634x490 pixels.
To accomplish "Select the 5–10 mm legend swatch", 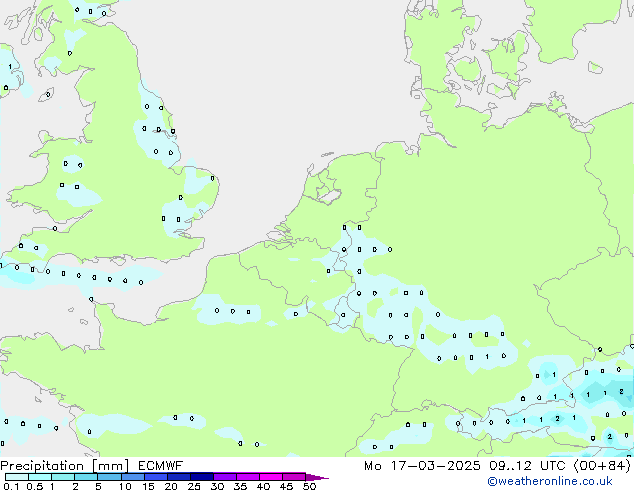I will click(x=109, y=477).
